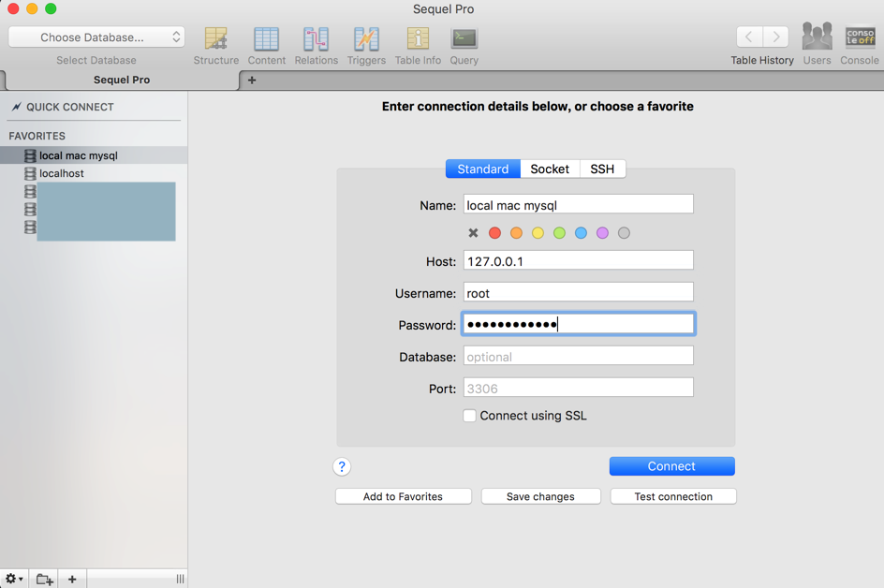Click the Quick Connect lightning icon
884x588 pixels.
pyautogui.click(x=17, y=107)
